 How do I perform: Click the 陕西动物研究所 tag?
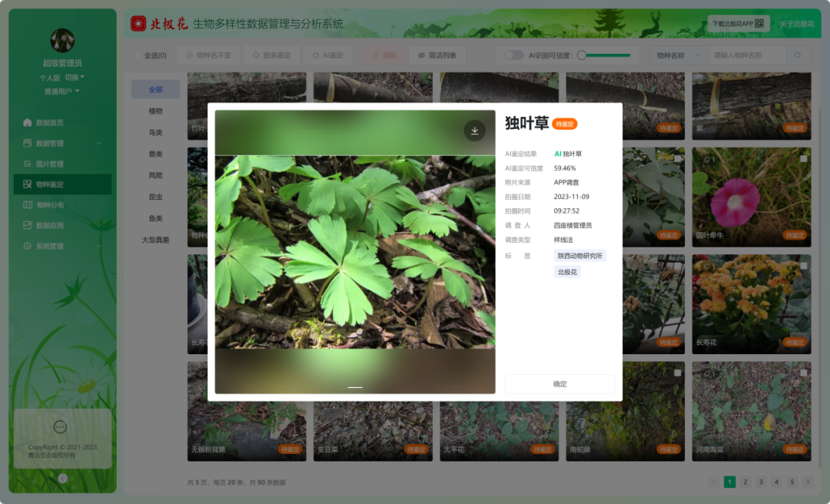click(x=579, y=256)
